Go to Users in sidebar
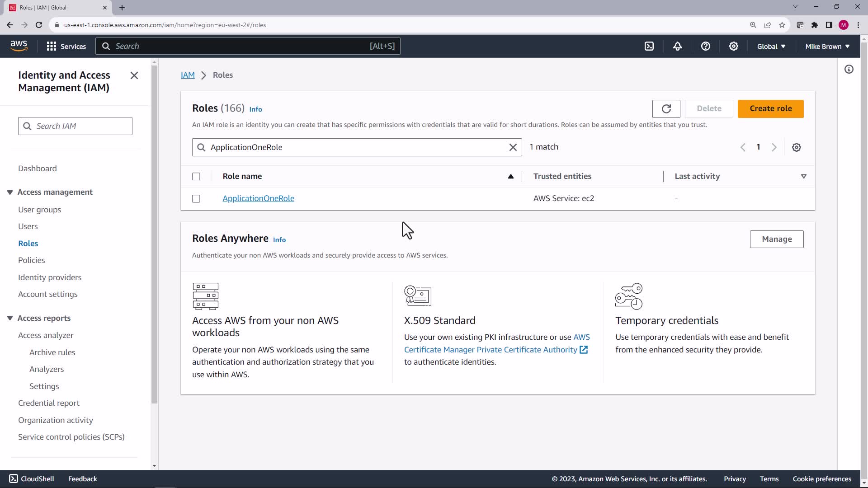The height and width of the screenshot is (488, 868). (28, 226)
